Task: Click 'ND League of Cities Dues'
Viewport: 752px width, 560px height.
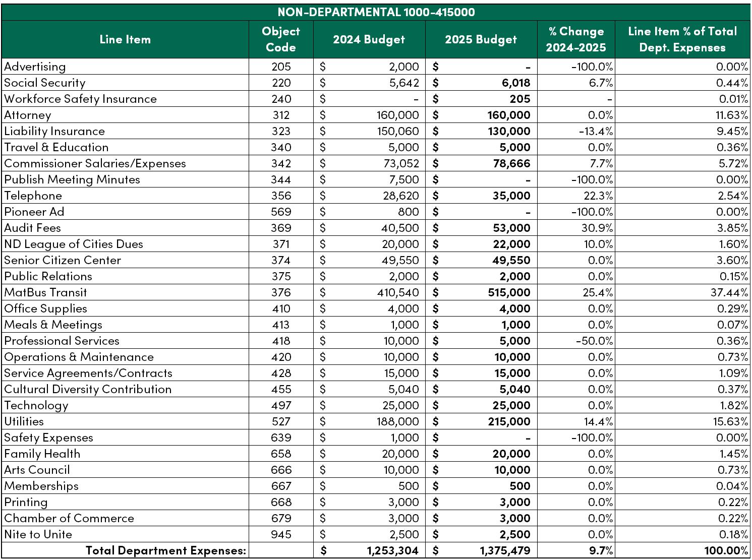Action: [74, 244]
